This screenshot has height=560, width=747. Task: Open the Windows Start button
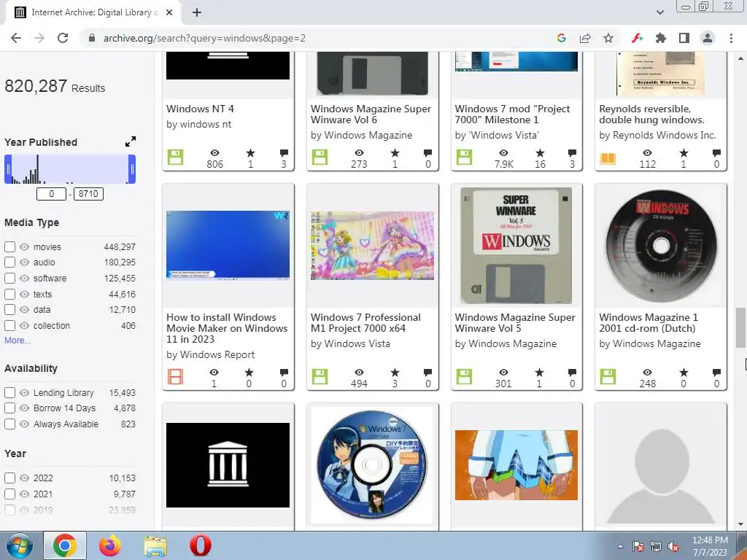[18, 545]
